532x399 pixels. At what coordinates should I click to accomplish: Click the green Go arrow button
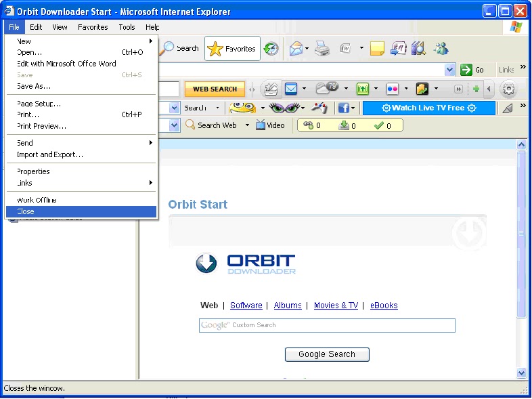pyautogui.click(x=466, y=70)
